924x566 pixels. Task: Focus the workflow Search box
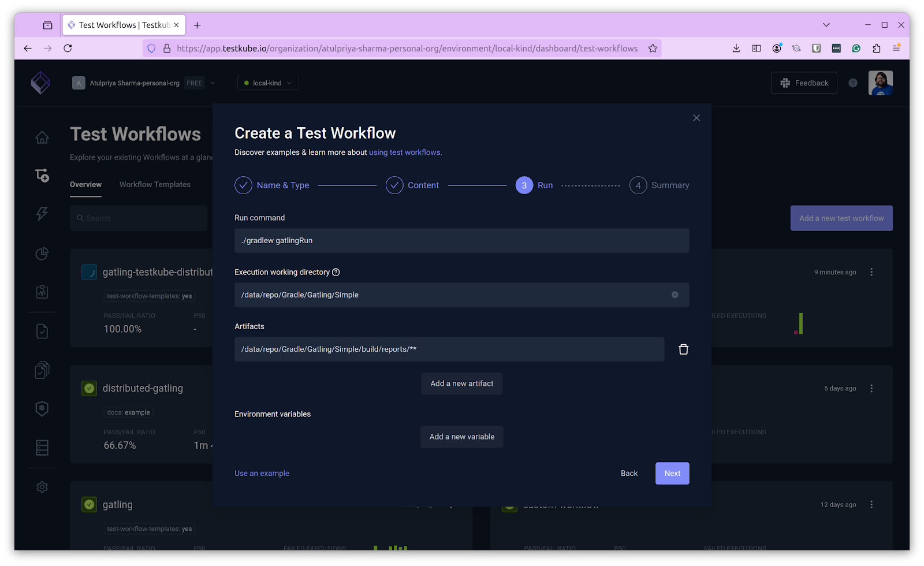coord(139,218)
